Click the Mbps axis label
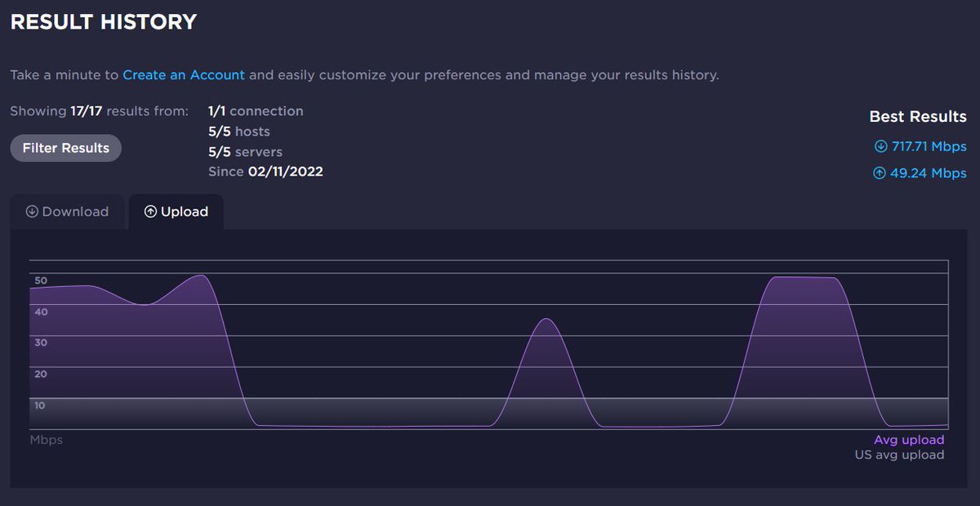The image size is (980, 506). (x=47, y=439)
